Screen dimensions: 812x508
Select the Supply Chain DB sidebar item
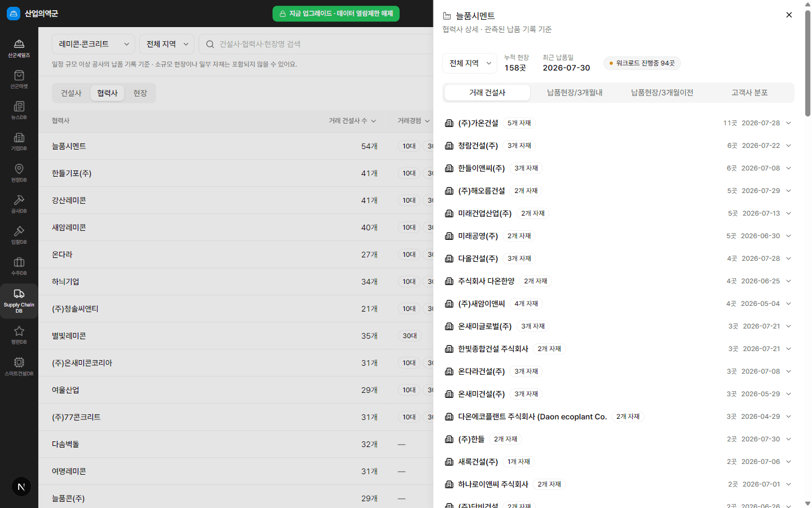(x=19, y=301)
